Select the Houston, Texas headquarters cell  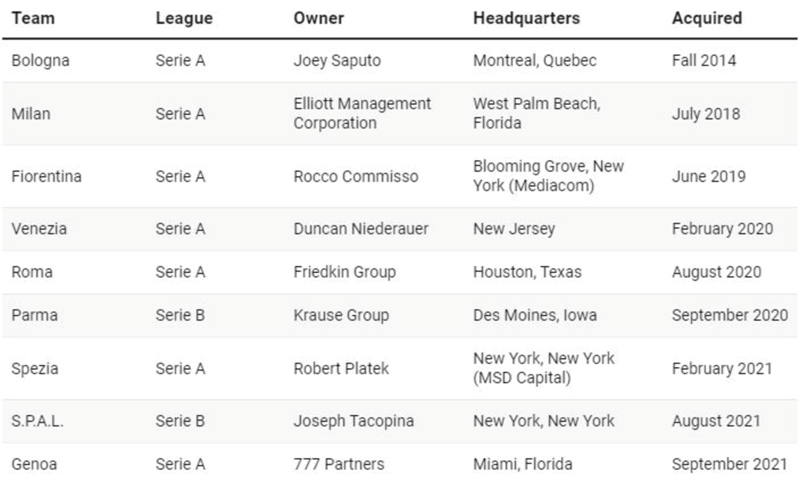point(527,272)
